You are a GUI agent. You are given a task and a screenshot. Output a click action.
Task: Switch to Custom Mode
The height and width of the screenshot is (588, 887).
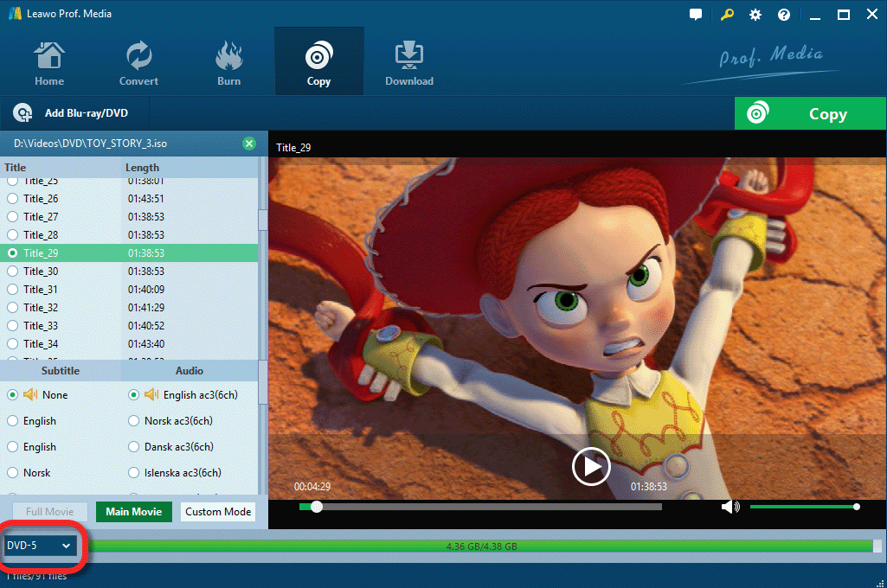(x=218, y=512)
